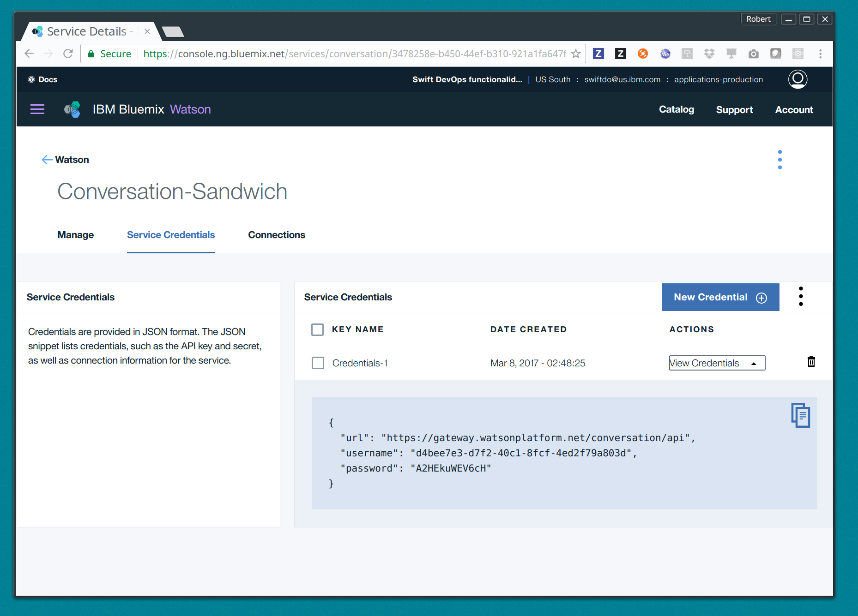Click the React atom extension icon
The width and height of the screenshot is (858, 616).
[798, 54]
